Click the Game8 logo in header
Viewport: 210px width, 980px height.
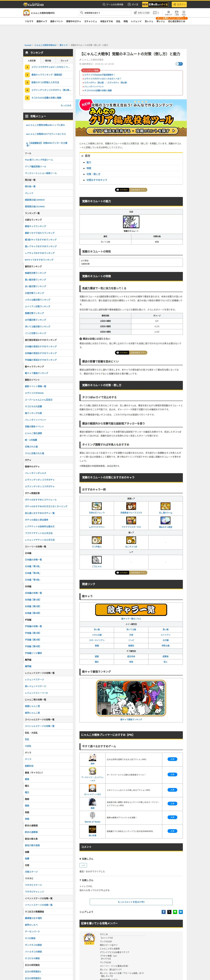coord(33,4)
